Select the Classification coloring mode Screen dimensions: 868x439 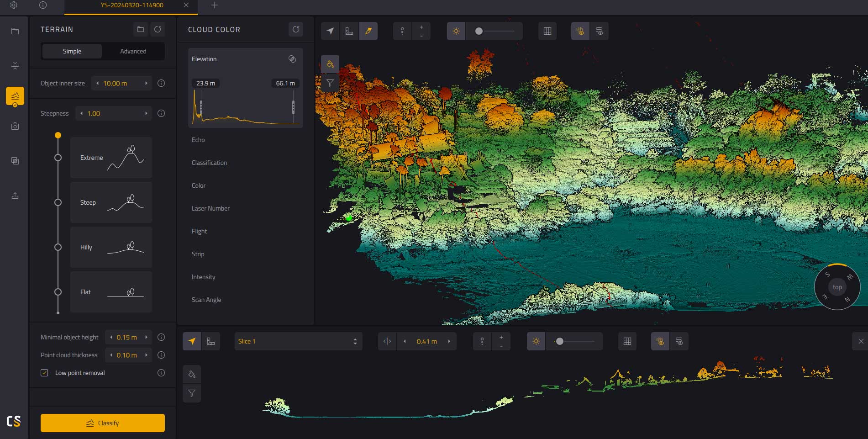(x=209, y=163)
